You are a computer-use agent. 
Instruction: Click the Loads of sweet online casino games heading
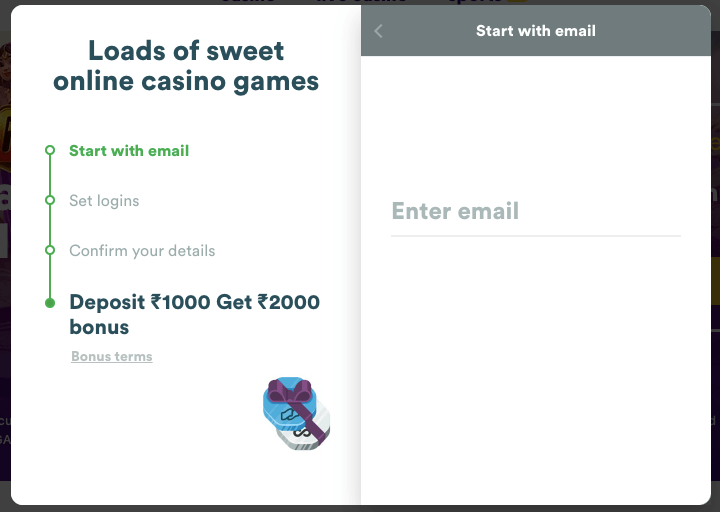[186, 66]
